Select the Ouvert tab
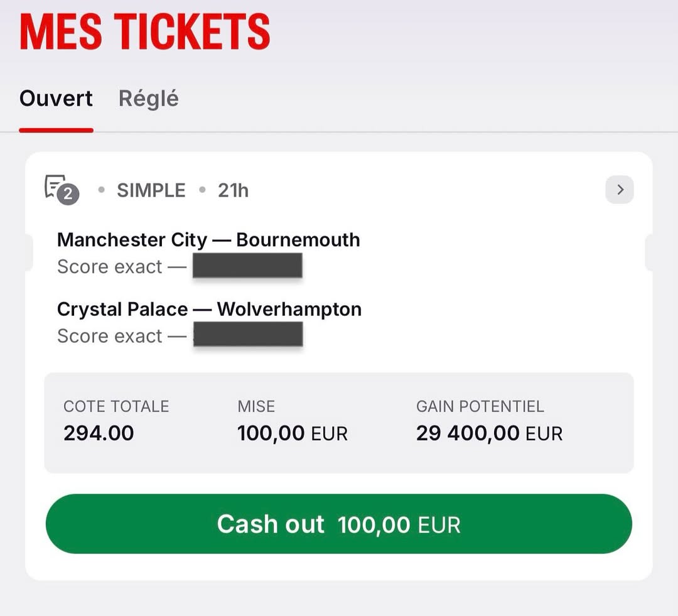The height and width of the screenshot is (616, 678). (56, 99)
